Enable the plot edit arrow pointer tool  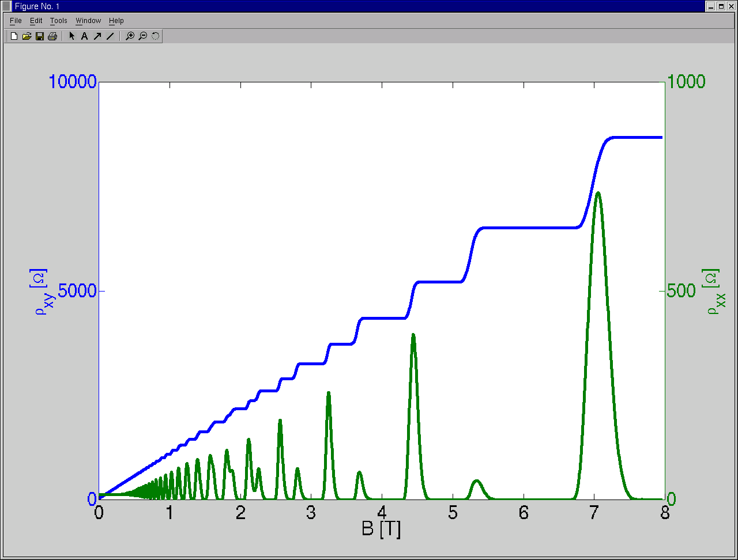coord(72,36)
